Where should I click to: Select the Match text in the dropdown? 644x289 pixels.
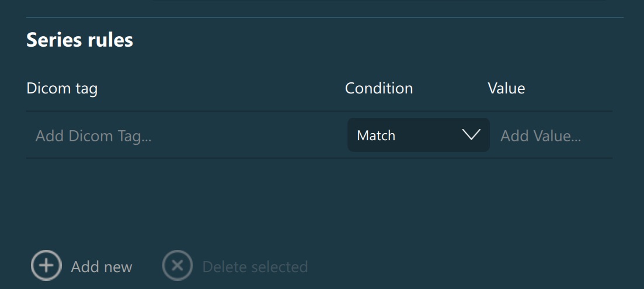(376, 135)
